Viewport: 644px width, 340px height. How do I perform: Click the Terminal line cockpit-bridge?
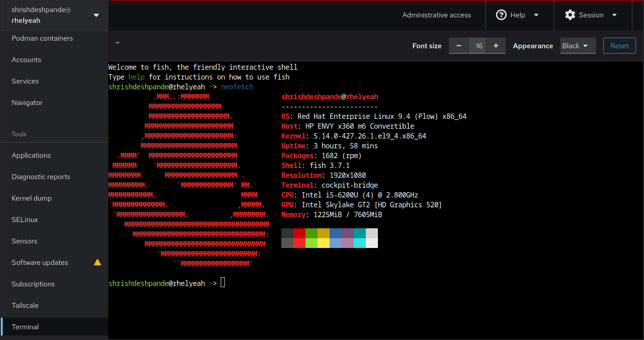point(330,185)
